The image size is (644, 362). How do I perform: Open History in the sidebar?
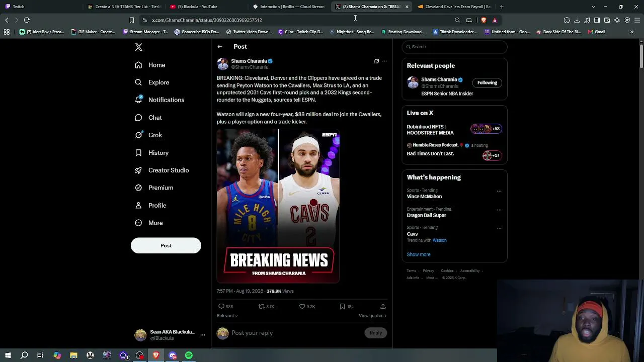[x=151, y=153]
